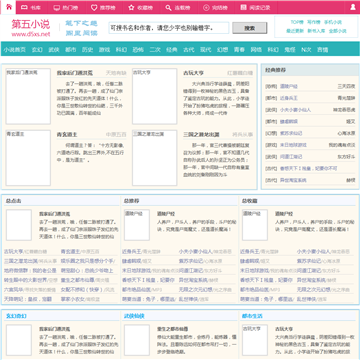The image size is (360, 360).
Task: Select the 玄幻 category tab
Action: coord(37,50)
